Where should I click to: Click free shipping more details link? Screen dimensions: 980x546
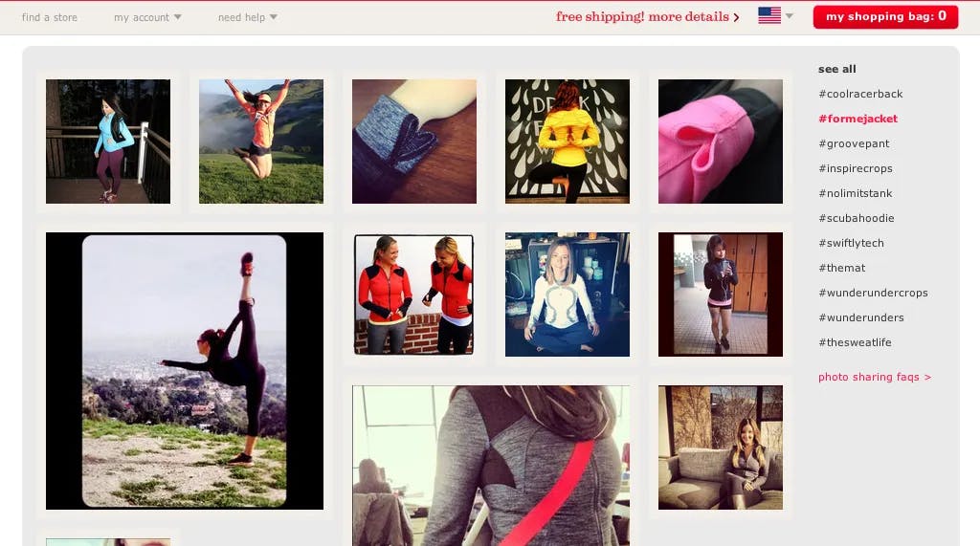point(648,17)
